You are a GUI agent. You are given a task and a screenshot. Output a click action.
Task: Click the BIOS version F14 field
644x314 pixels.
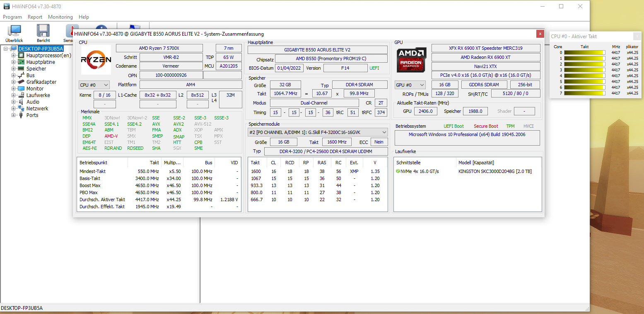click(x=345, y=68)
